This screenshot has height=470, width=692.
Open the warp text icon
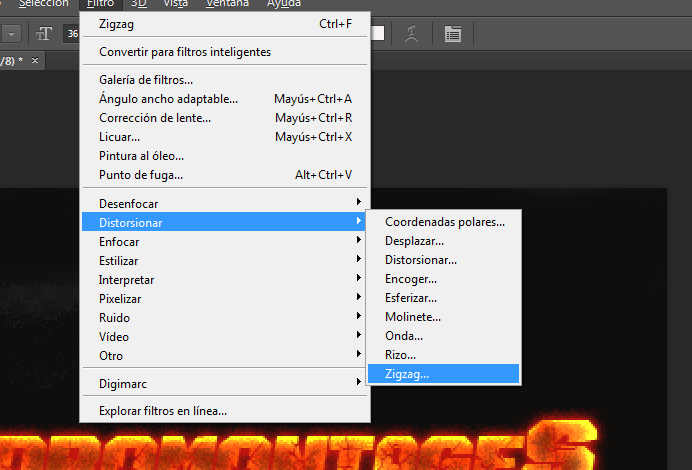(411, 34)
